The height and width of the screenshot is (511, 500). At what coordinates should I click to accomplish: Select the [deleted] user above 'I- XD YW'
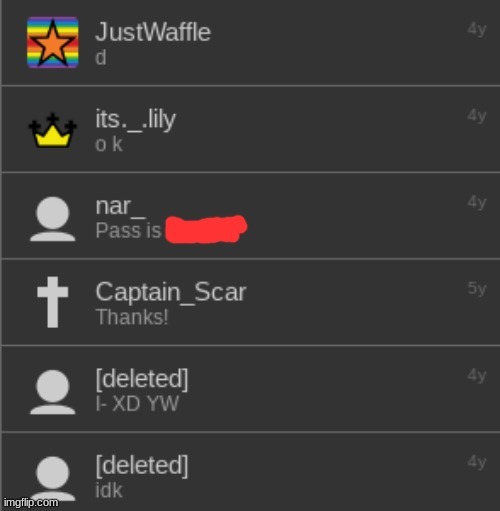[x=142, y=379]
